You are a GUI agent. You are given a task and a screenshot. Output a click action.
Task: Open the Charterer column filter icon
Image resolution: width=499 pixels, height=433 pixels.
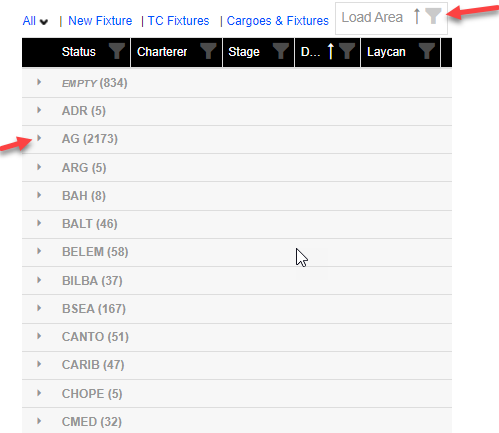208,51
